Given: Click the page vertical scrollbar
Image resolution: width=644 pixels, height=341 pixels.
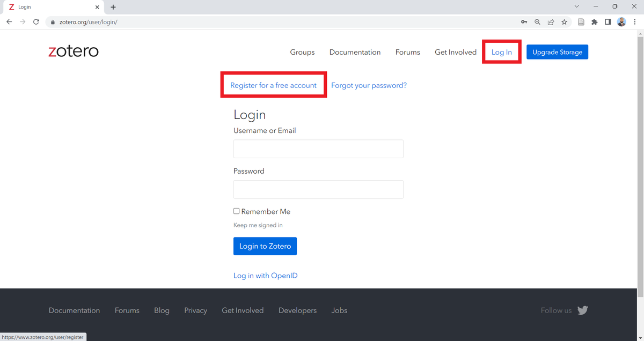Looking at the screenshot, I should (640, 166).
